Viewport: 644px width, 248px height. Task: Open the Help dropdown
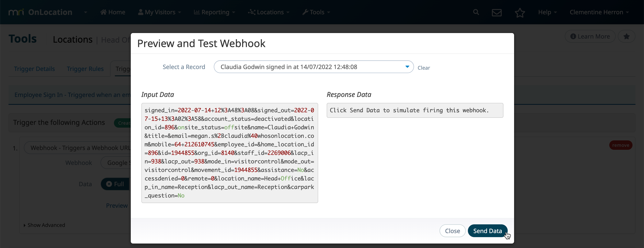point(547,12)
